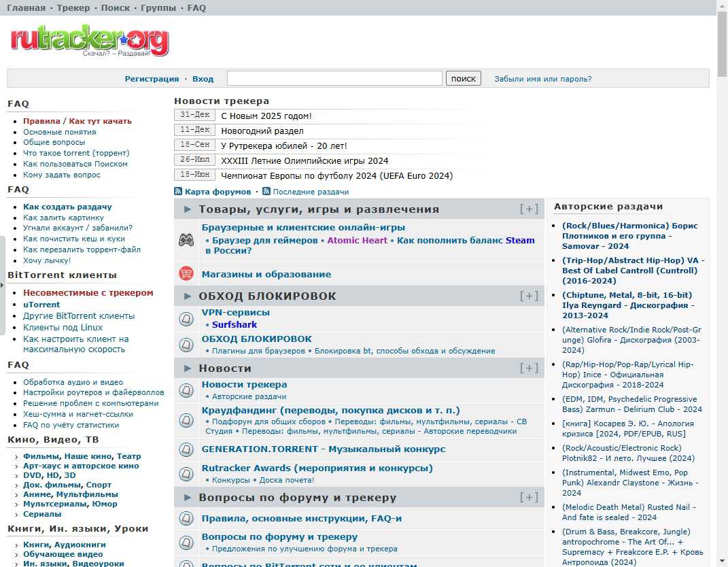Screen dimensions: 728x567
Task: Click the red shopping cart icon
Action: point(186,274)
